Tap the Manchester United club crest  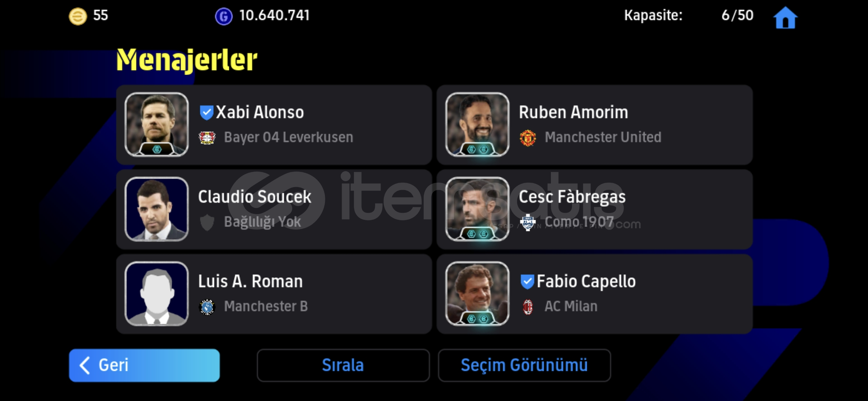(528, 138)
